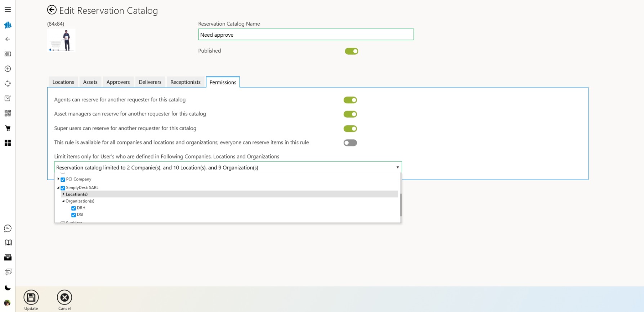Open the knowledge base book icon
Image resolution: width=644 pixels, height=312 pixels.
8,243
